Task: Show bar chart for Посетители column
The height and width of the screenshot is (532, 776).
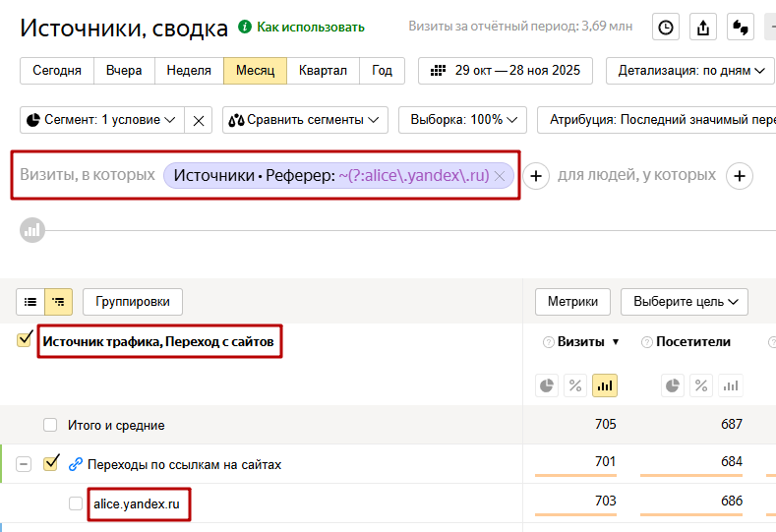Action: point(729,385)
